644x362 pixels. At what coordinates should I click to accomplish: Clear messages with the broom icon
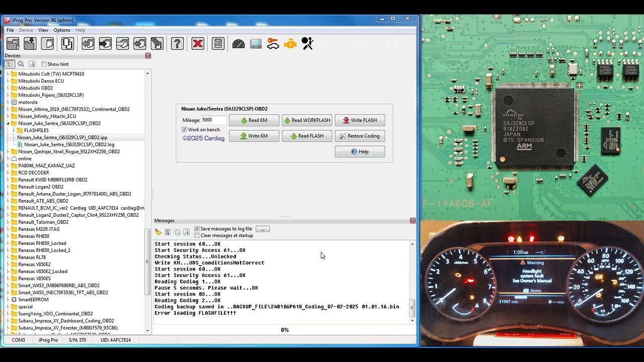tap(158, 232)
